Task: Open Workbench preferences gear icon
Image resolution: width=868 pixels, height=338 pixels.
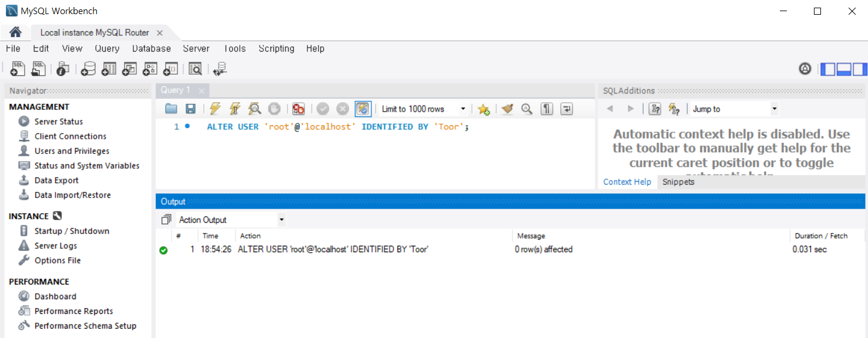Action: pos(805,69)
